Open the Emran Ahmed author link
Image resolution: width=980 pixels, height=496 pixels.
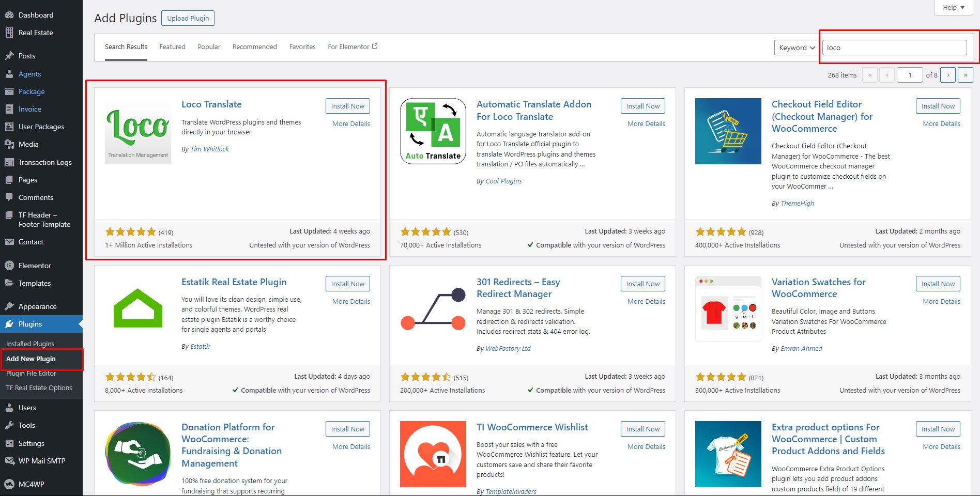802,348
